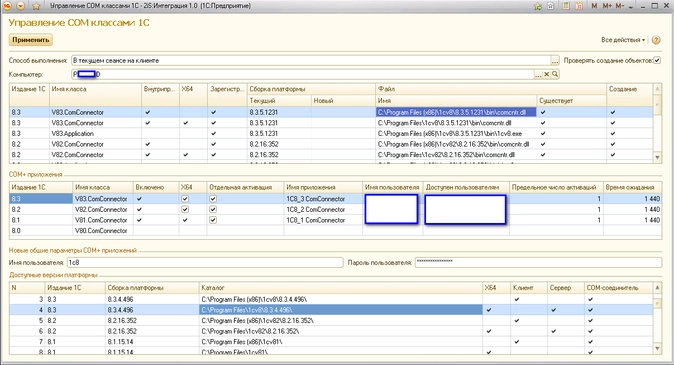The height and width of the screenshot is (365, 674).
Task: Toggle Отдельная активация for 1C8_2 ComConnector
Action: click(213, 209)
